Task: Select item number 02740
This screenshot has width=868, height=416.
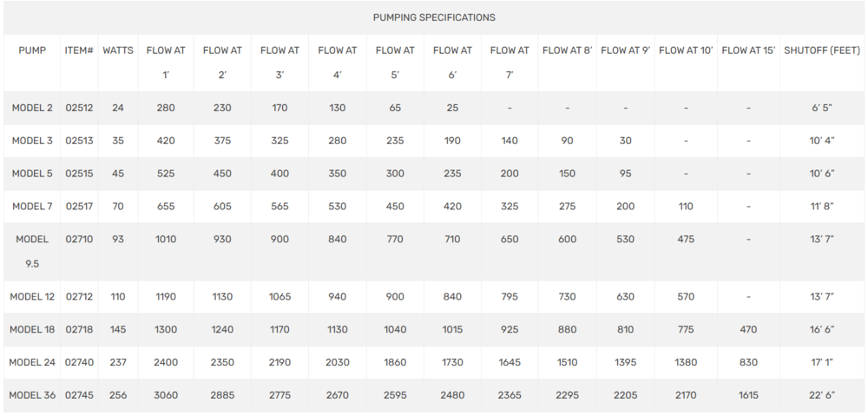Action: click(x=79, y=362)
